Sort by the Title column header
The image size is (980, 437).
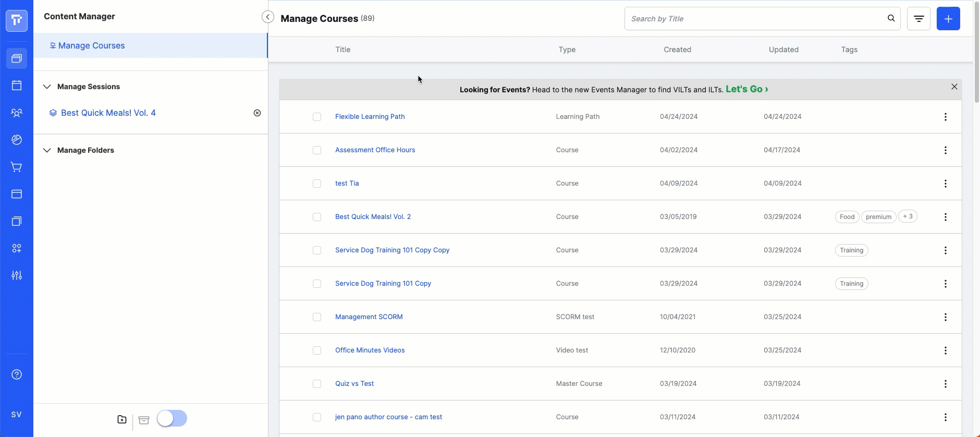click(342, 50)
